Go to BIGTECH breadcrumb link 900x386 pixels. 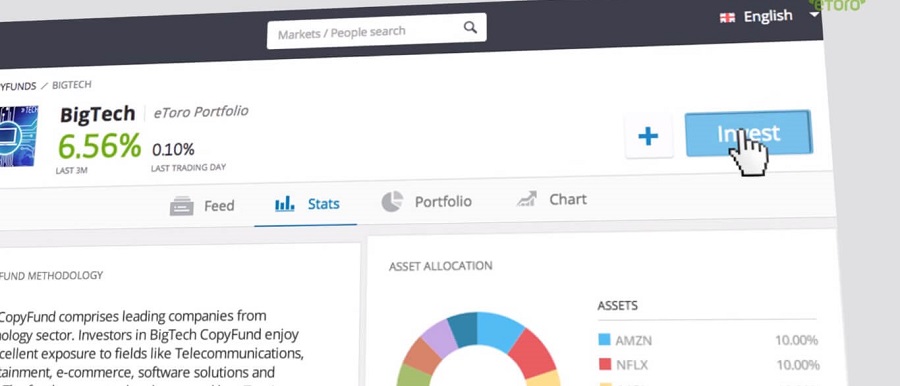(72, 85)
